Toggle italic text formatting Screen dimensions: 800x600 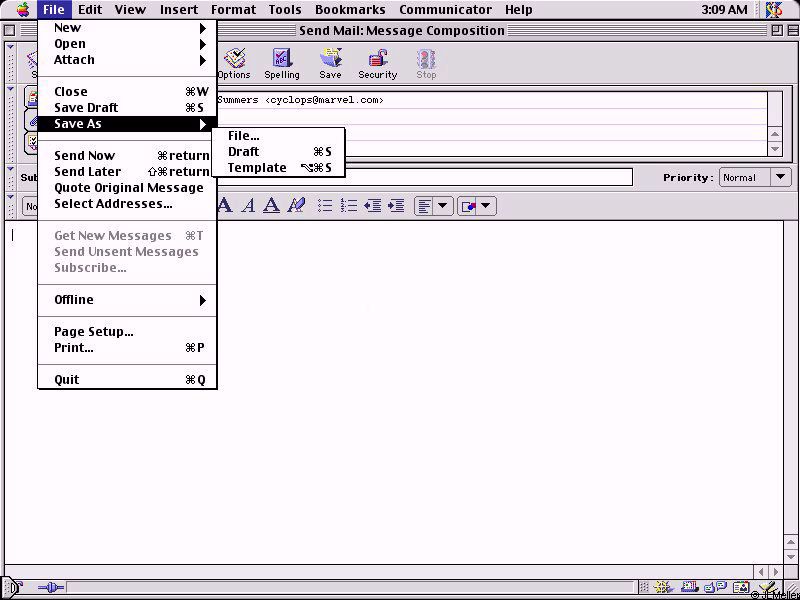point(248,206)
